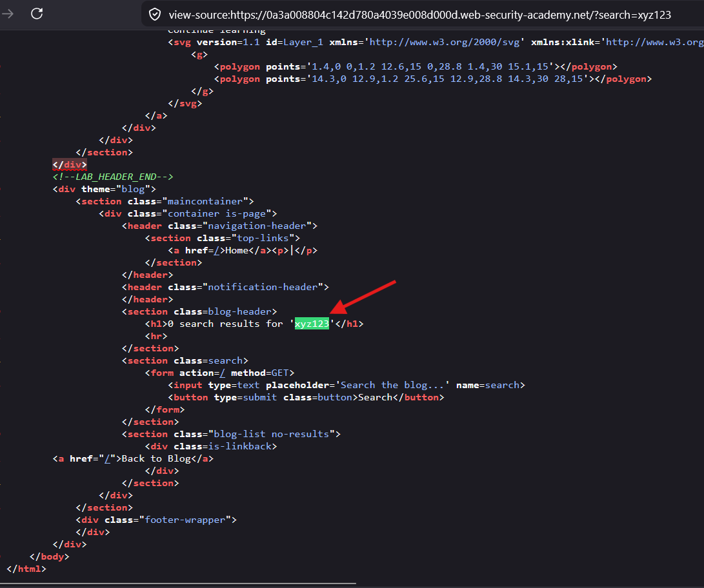Click the id=Layer_1 attribute

[x=294, y=42]
